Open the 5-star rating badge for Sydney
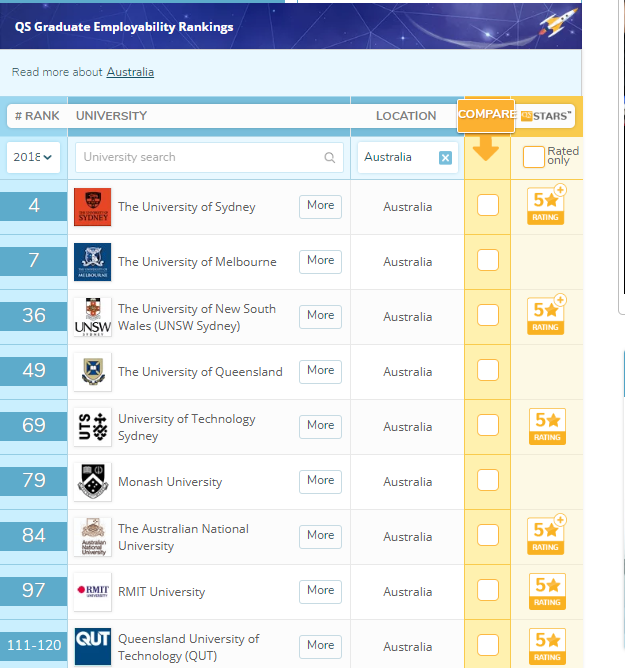This screenshot has width=625, height=668. [x=546, y=205]
